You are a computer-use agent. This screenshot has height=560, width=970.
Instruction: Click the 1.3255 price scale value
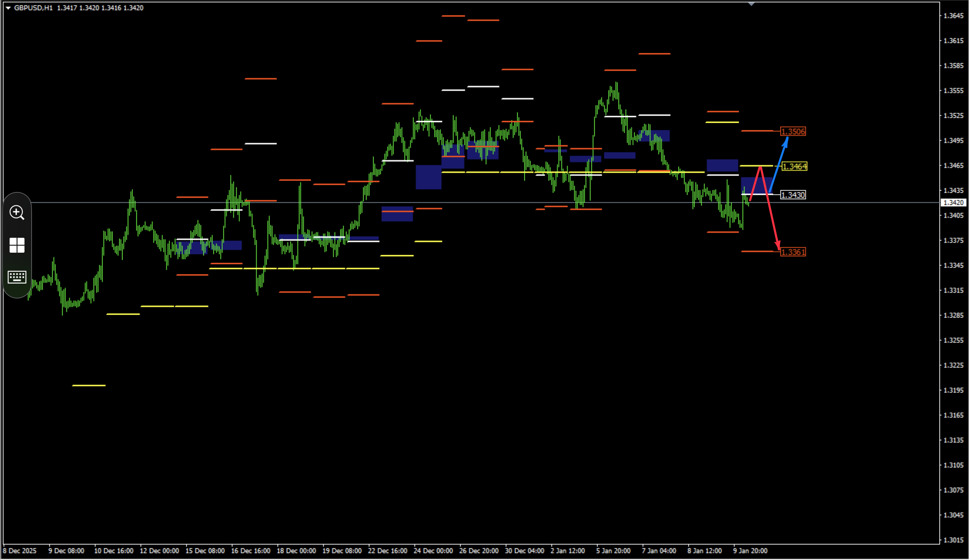953,340
